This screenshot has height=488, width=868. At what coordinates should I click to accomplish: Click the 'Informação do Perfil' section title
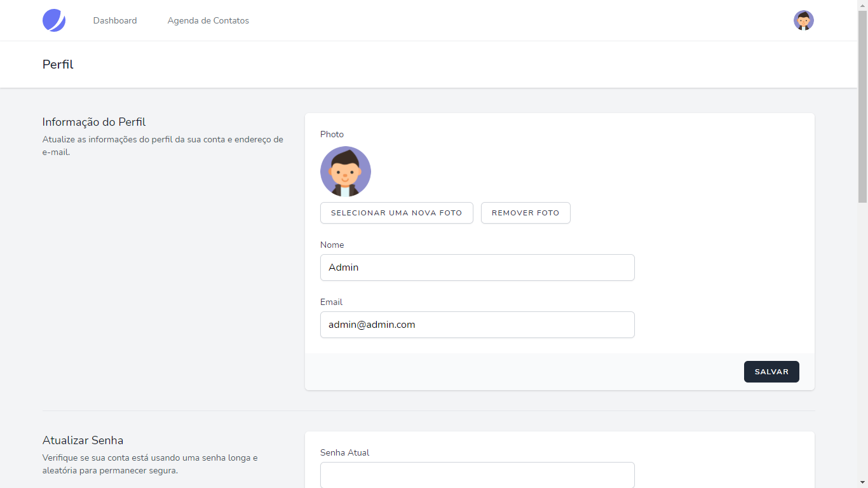pos(94,122)
